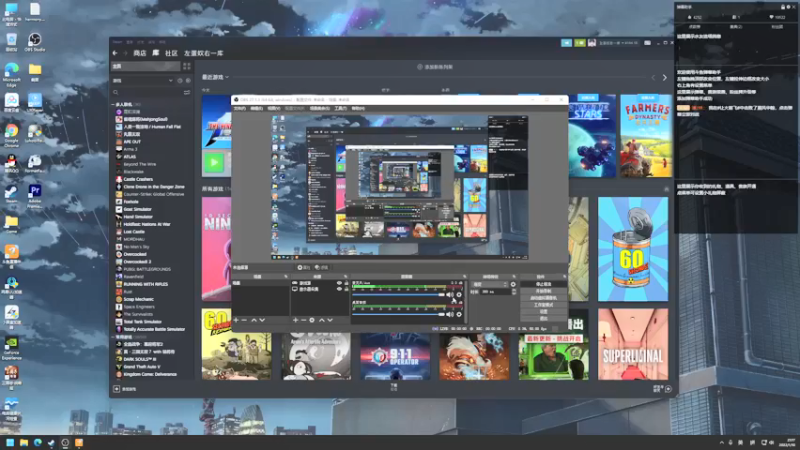The height and width of the screenshot is (450, 800).
Task: Remove selected scene in OBS
Action: pyautogui.click(x=244, y=320)
